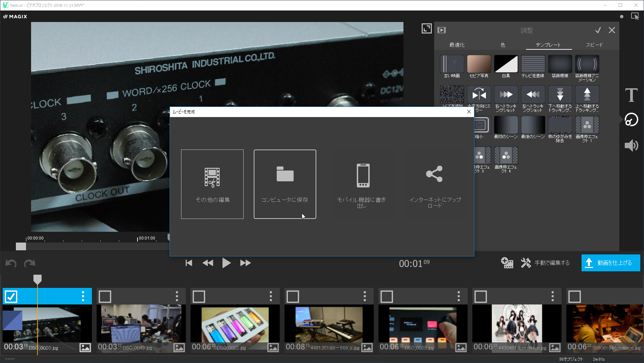Screen dimensions: 644x363
Task: Rewind the playback
Action: pyautogui.click(x=208, y=263)
